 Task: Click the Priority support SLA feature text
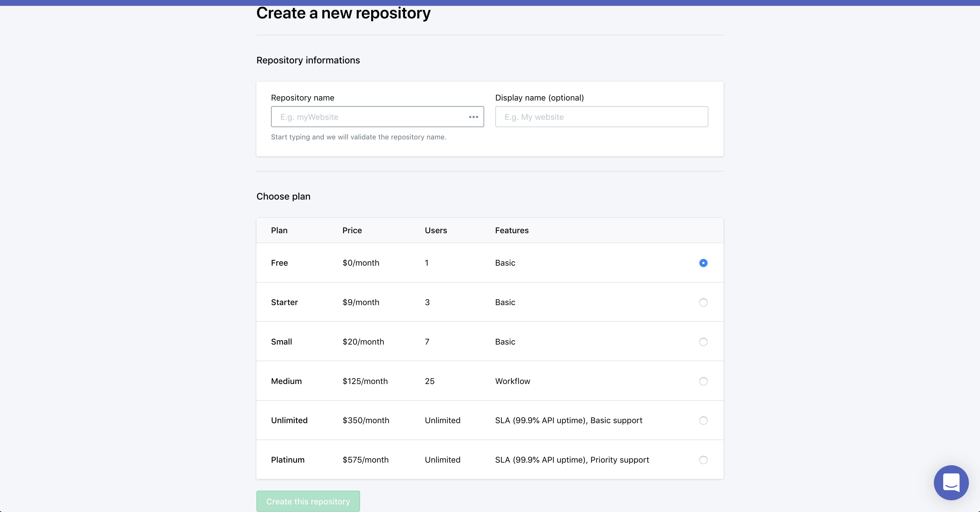[x=572, y=460]
